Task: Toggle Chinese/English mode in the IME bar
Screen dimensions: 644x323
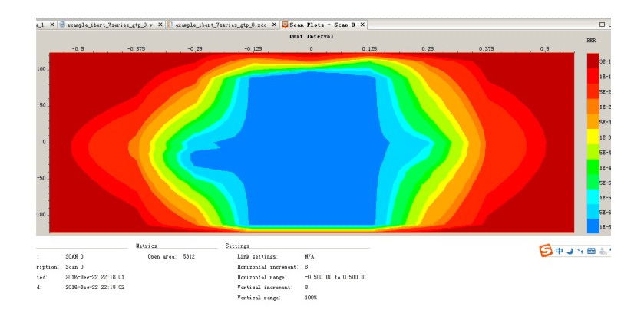Action: coord(560,250)
